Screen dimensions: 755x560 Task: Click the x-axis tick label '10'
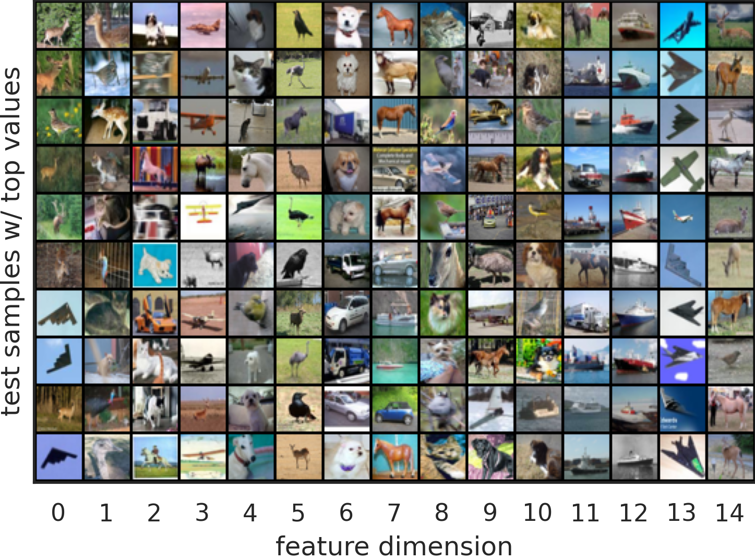538,513
